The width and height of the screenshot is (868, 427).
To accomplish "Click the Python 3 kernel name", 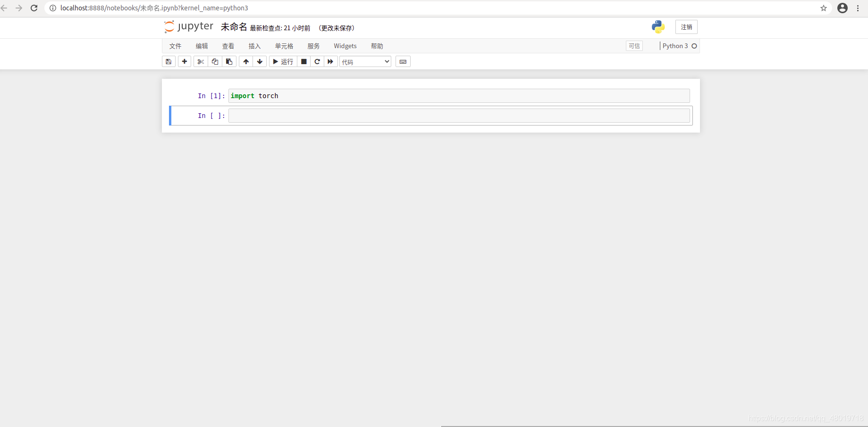I will (675, 46).
